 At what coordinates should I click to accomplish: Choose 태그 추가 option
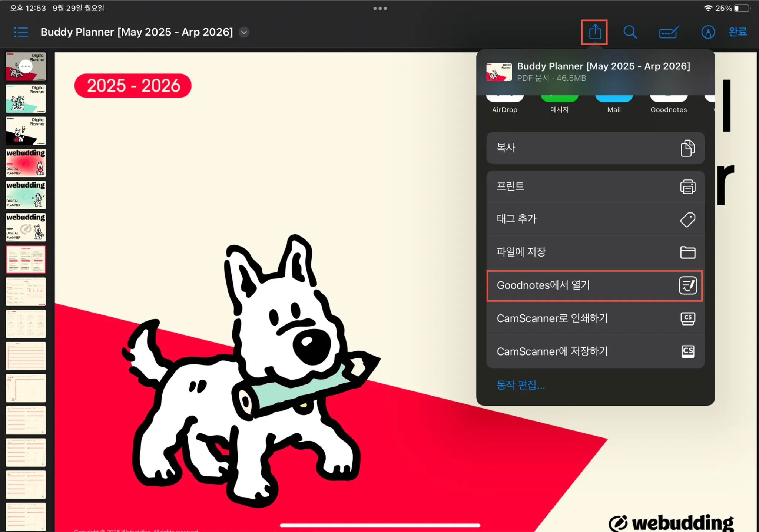pos(595,219)
